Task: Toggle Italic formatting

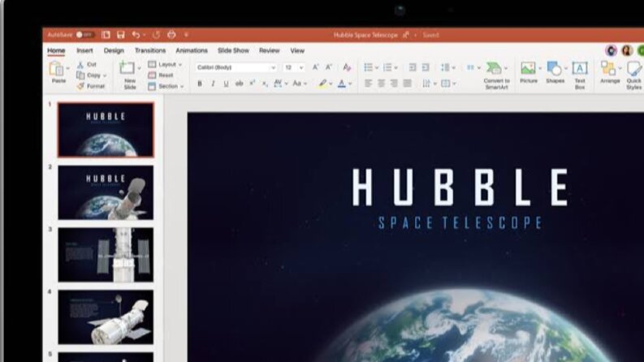Action: 213,84
